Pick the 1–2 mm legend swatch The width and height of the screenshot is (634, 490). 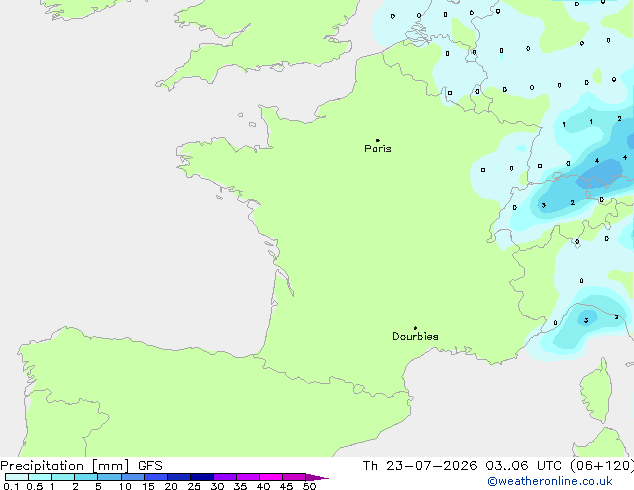coord(63,477)
